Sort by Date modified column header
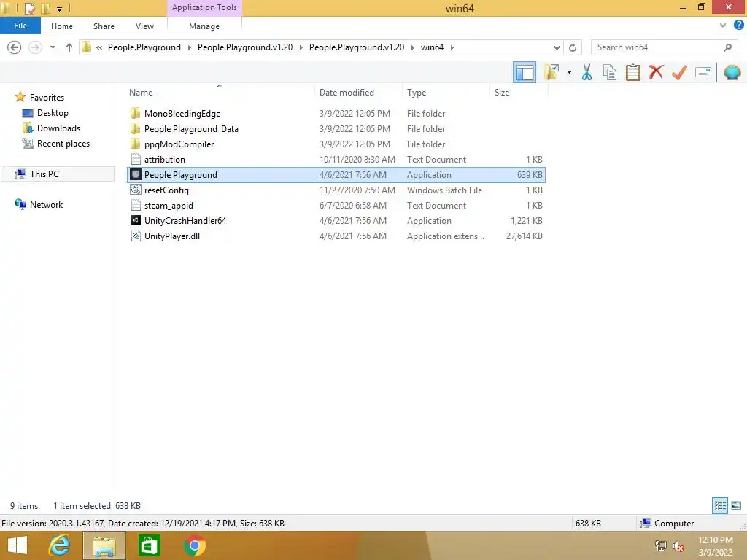Screen dimensions: 747x560 347,93
